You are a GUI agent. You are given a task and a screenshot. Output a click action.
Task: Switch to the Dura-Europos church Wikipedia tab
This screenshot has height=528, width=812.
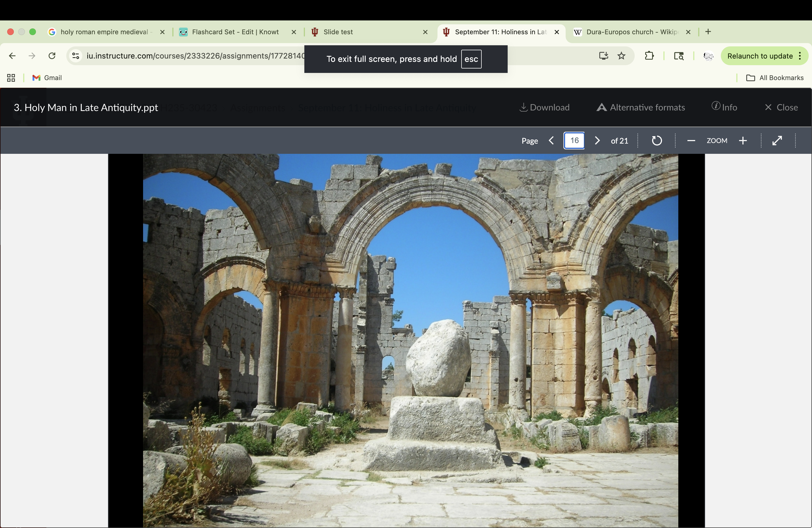(x=631, y=32)
